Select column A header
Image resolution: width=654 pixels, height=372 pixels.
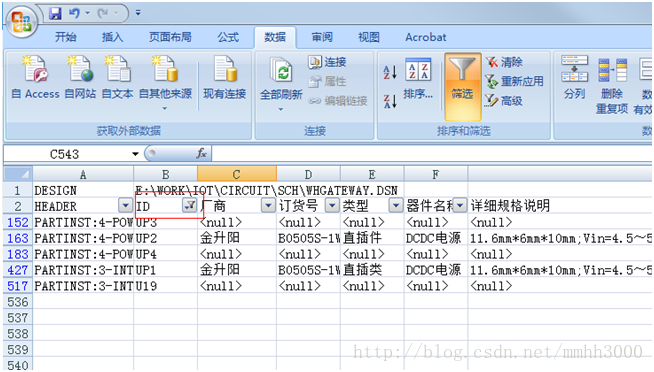83,174
